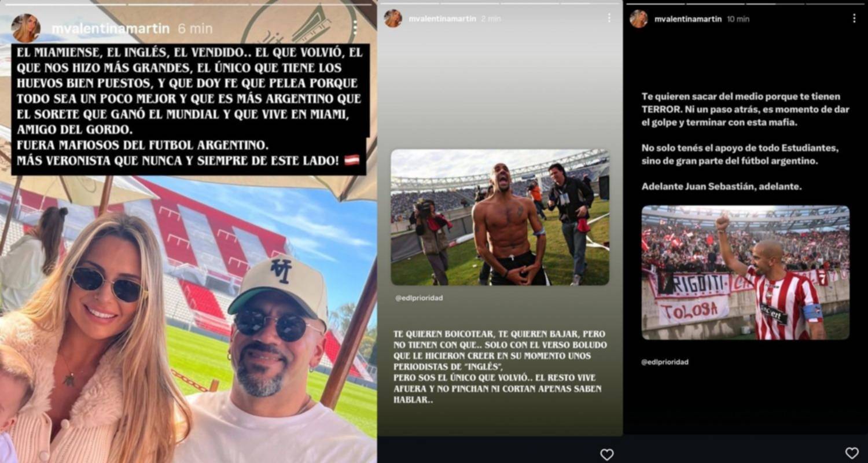The width and height of the screenshot is (868, 463).
Task: Click mvalentinamartin username on the 2 min story
Action: pos(442,19)
